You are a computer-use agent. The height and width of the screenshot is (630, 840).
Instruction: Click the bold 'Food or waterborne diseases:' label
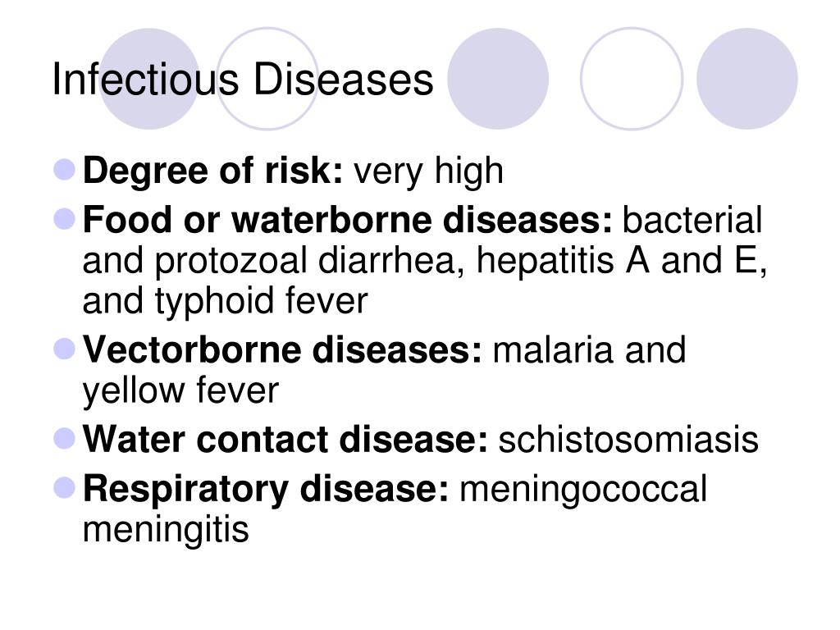tap(347, 220)
